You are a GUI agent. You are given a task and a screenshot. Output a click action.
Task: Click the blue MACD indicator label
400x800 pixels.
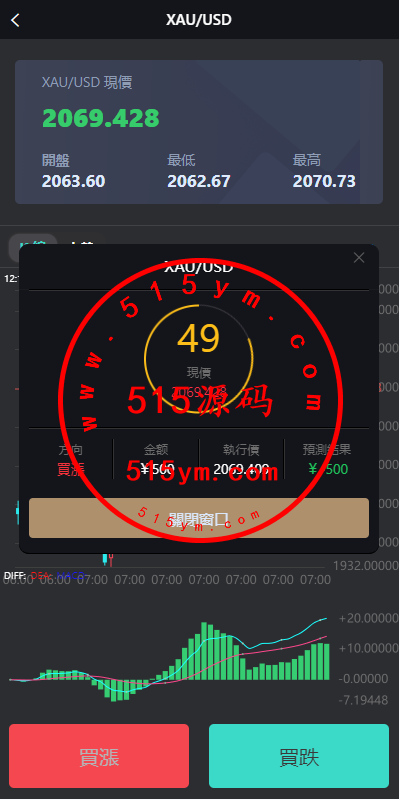tap(70, 576)
